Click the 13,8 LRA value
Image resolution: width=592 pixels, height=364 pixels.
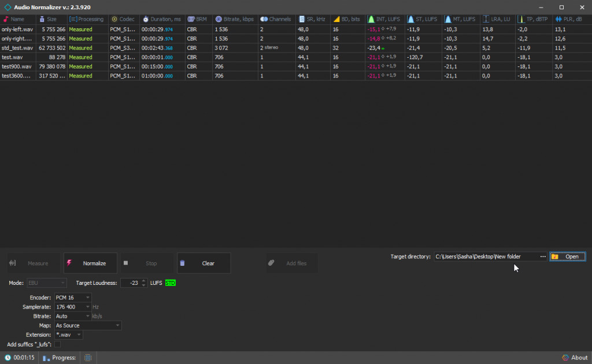(487, 29)
